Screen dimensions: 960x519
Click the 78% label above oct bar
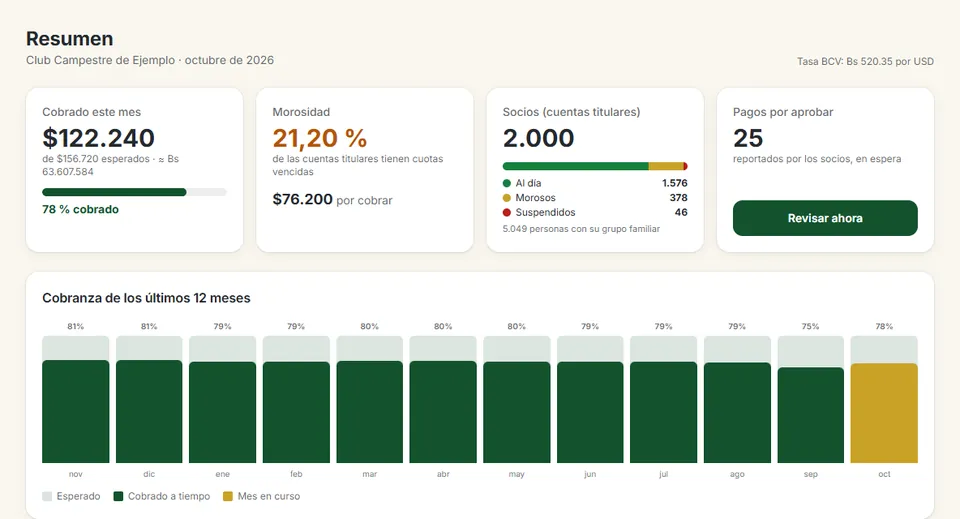(x=884, y=326)
